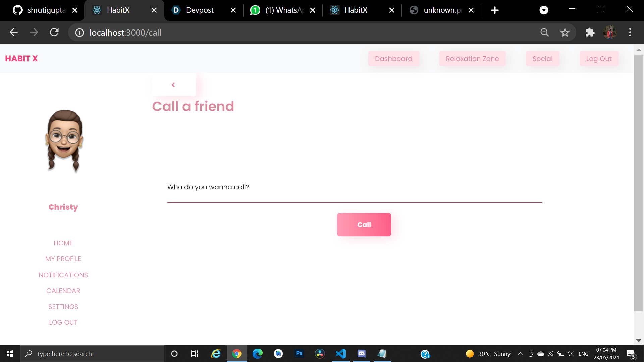Open the Chrome three-dot menu
Viewport: 644px width, 362px height.
point(630,33)
